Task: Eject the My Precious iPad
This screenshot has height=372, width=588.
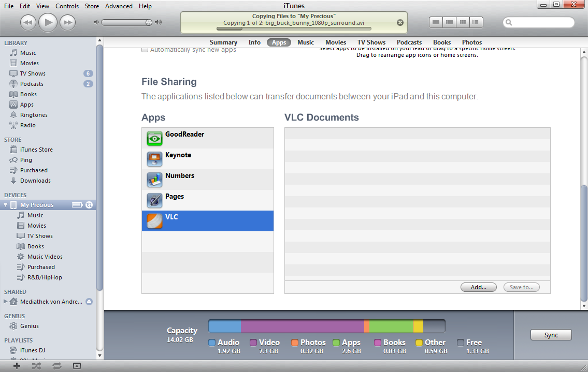Action: click(89, 204)
